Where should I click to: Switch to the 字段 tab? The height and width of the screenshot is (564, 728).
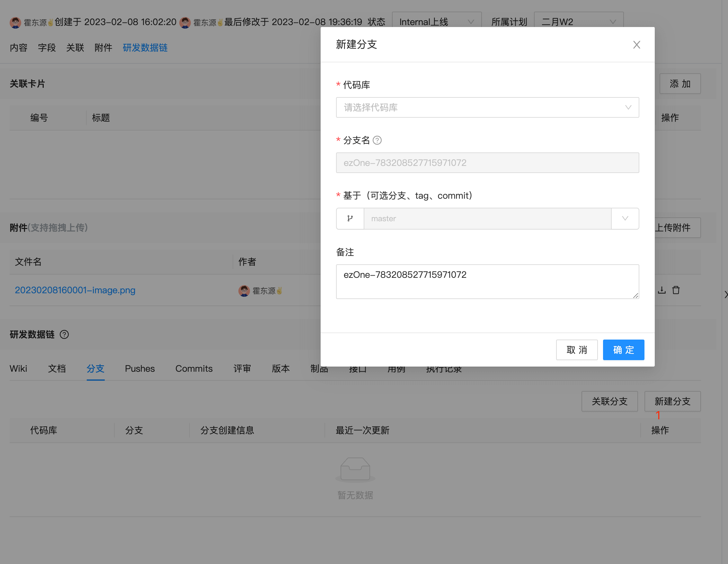click(46, 48)
